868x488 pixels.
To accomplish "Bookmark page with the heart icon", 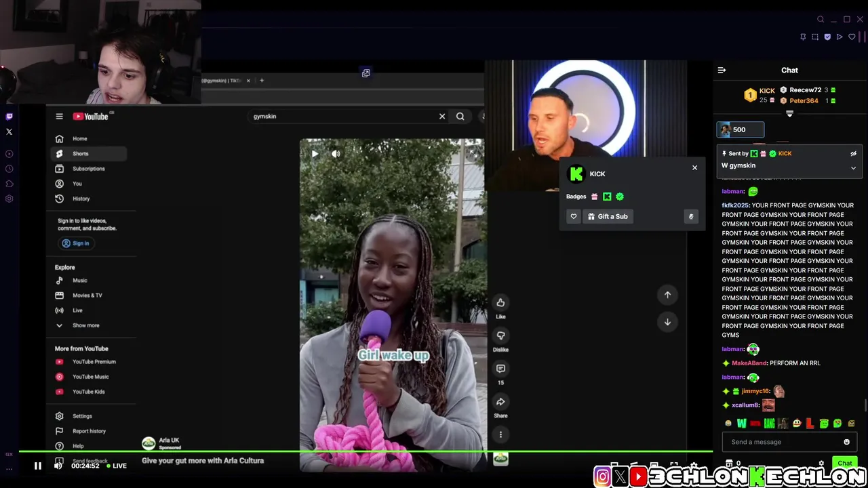I will pyautogui.click(x=852, y=37).
